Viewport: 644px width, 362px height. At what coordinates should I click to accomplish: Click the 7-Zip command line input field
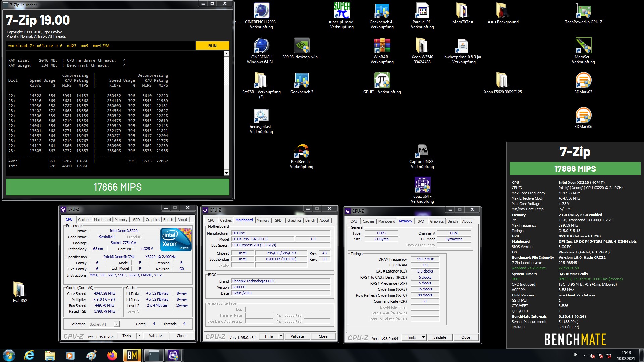pyautogui.click(x=100, y=46)
